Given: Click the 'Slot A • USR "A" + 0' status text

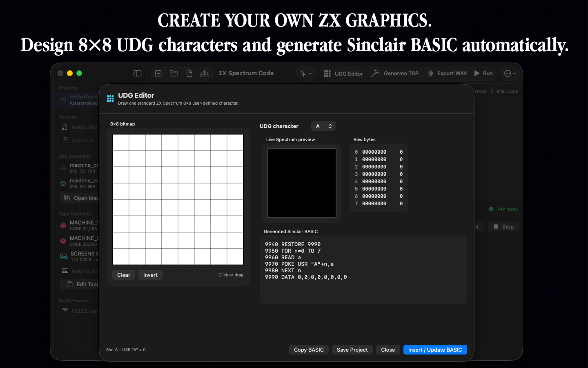Looking at the screenshot, I should coord(126,350).
